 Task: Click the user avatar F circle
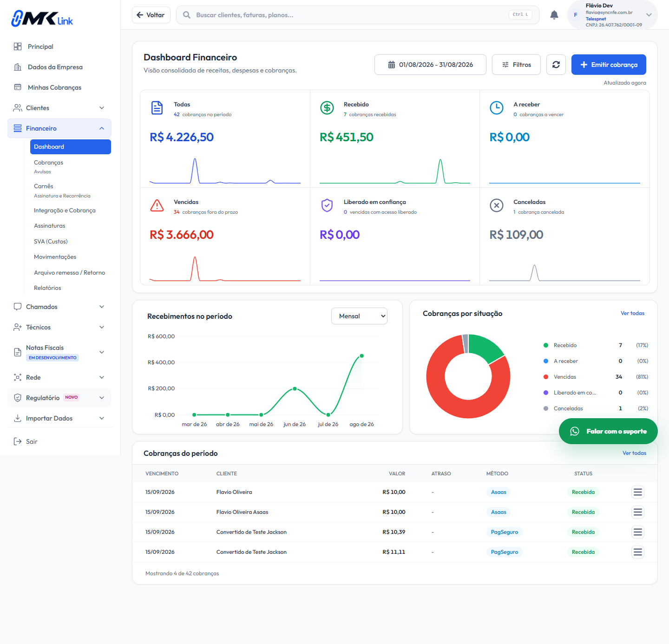click(576, 15)
